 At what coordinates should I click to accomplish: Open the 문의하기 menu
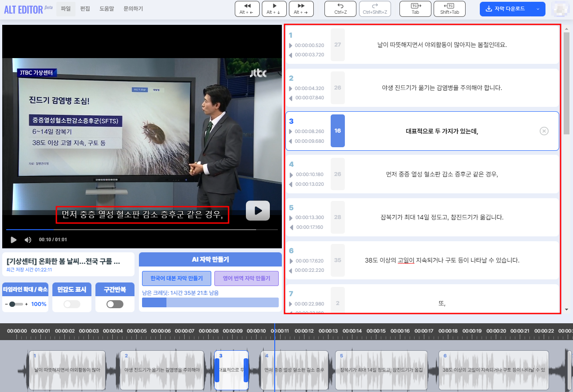(133, 9)
